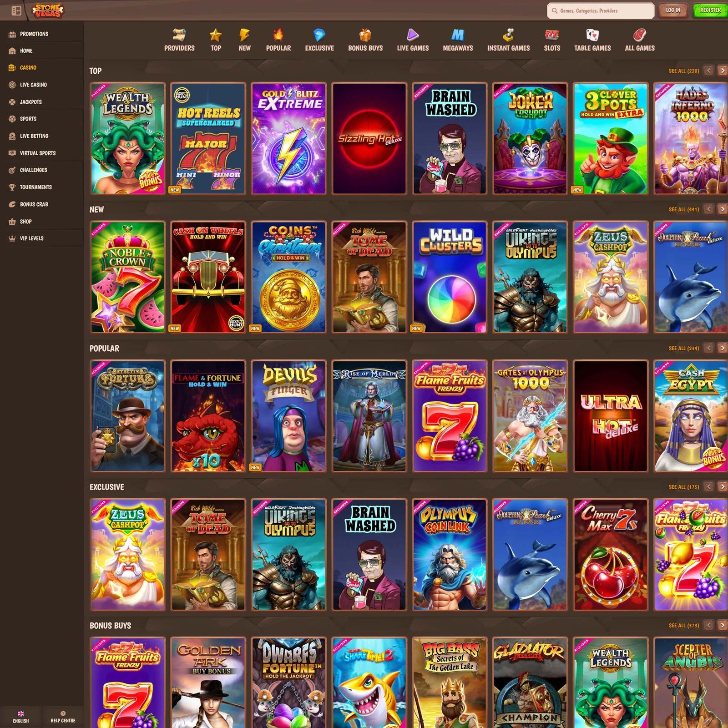
Task: Open the Help Centre
Action: click(63, 717)
